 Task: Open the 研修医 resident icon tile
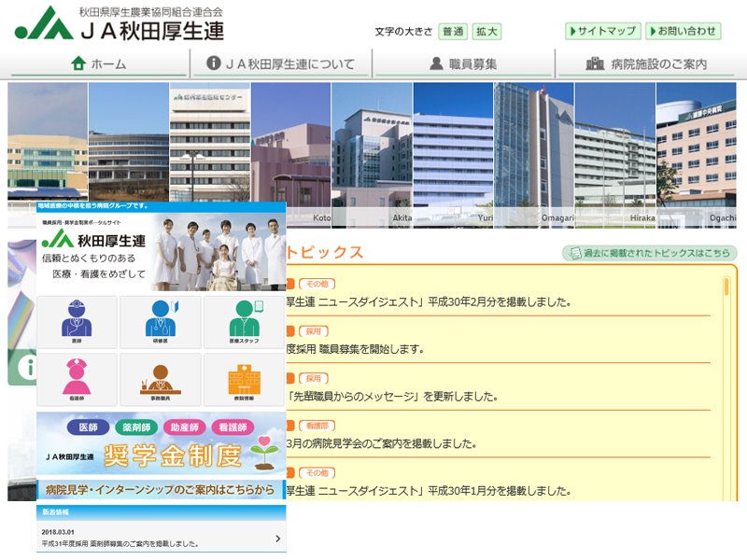coord(161,322)
